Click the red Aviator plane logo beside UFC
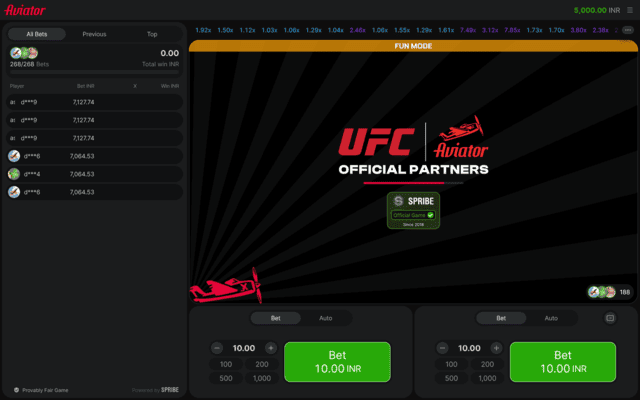This screenshot has width=640, height=400. coord(461,137)
